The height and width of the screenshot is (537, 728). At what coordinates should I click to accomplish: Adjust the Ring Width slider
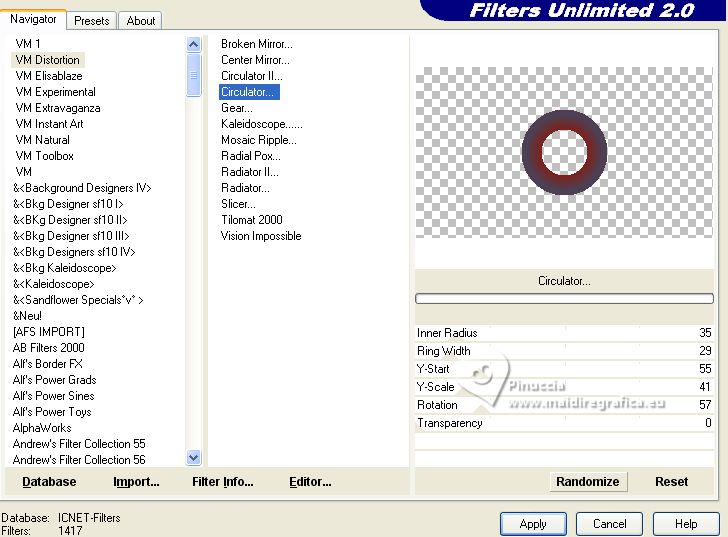pyautogui.click(x=564, y=351)
